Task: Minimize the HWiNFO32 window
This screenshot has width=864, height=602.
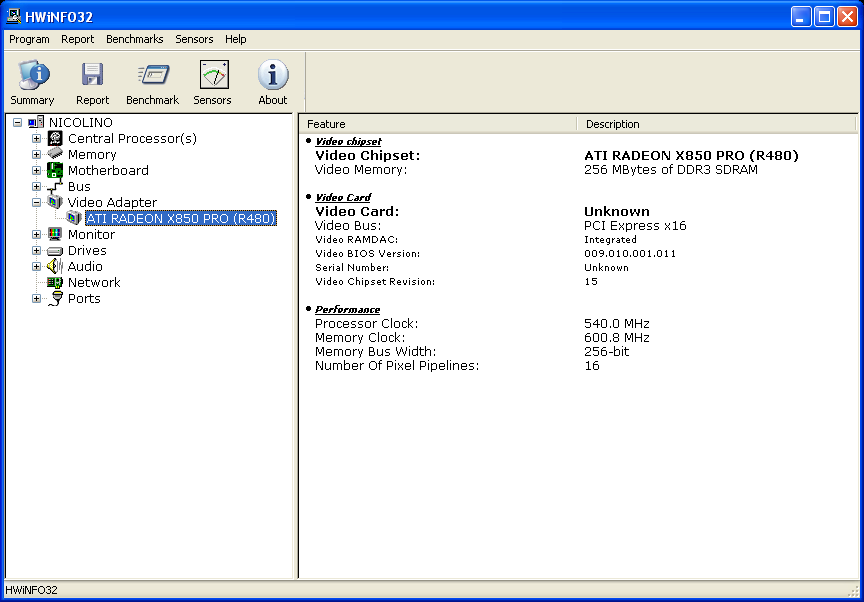Action: point(801,17)
